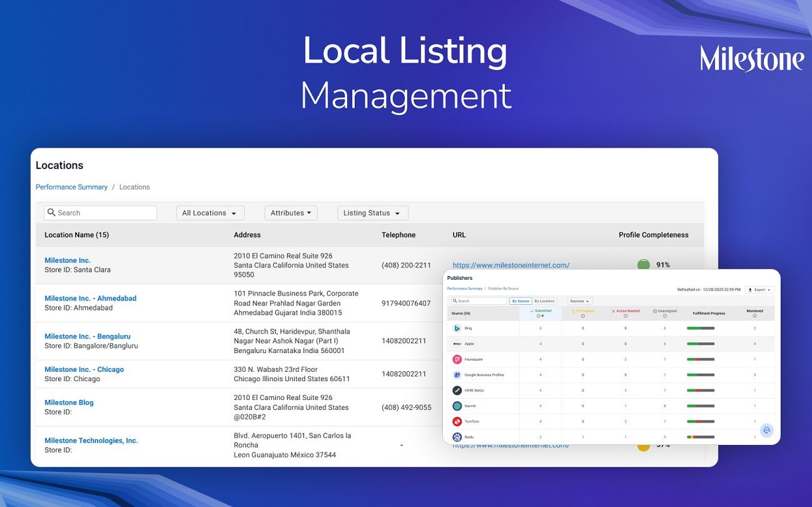Switch to By Location view toggle

coord(544,301)
